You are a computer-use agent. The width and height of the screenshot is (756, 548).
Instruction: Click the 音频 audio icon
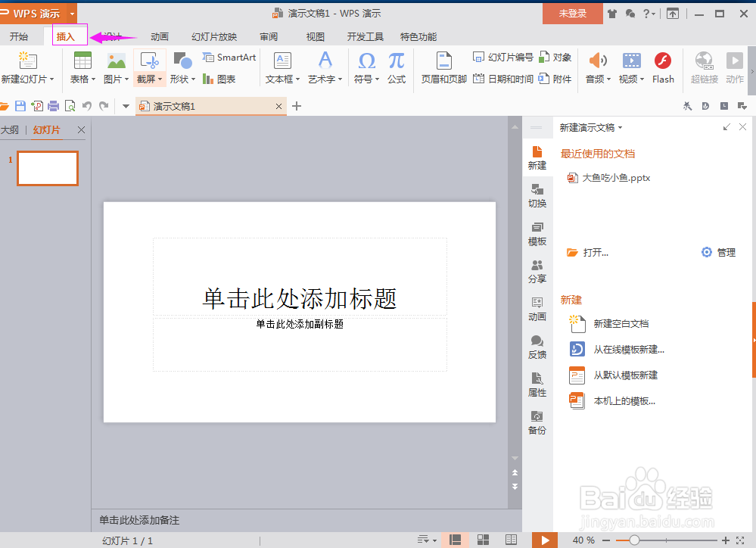pyautogui.click(x=597, y=61)
